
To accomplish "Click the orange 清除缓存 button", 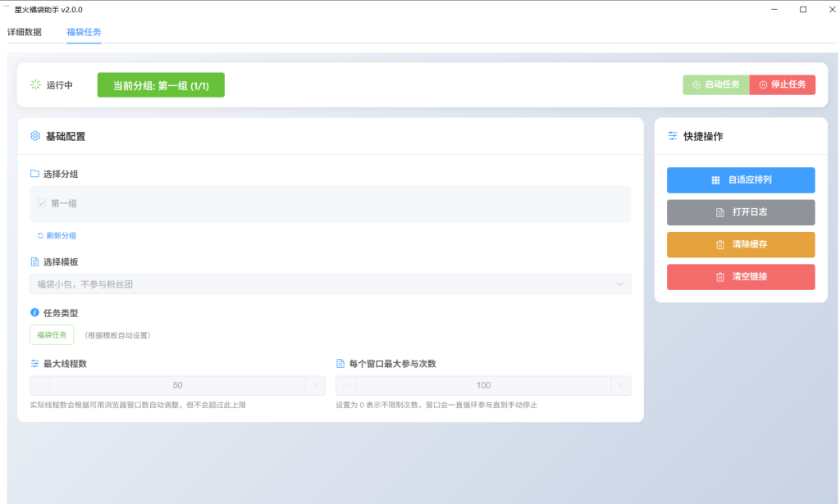I will (x=740, y=244).
